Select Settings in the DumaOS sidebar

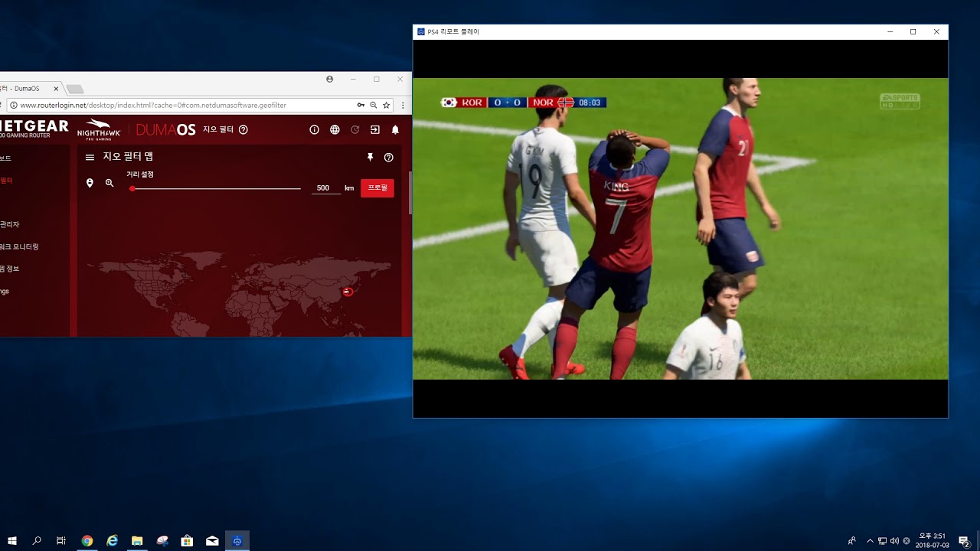[x=5, y=291]
